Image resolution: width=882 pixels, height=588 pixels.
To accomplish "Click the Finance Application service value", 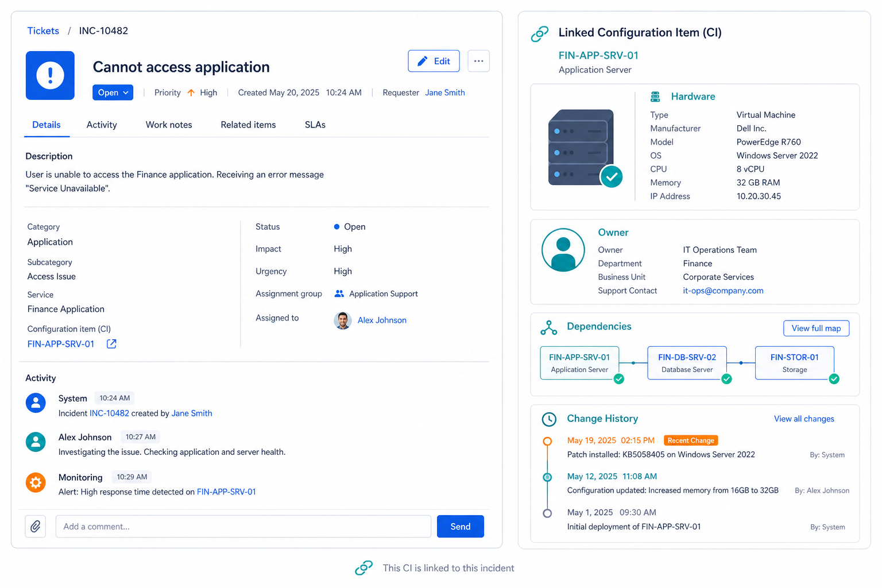I will (x=66, y=310).
